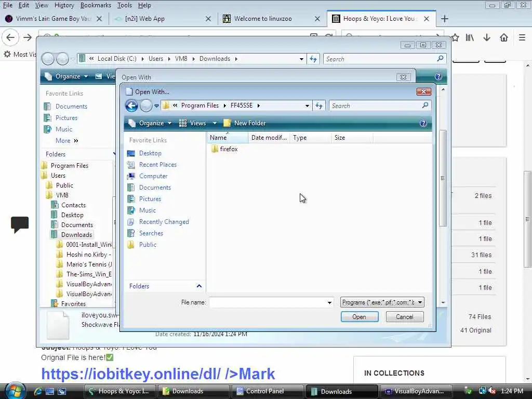The height and width of the screenshot is (399, 532).
Task: Open Views dropdown arrow
Action: click(x=215, y=123)
